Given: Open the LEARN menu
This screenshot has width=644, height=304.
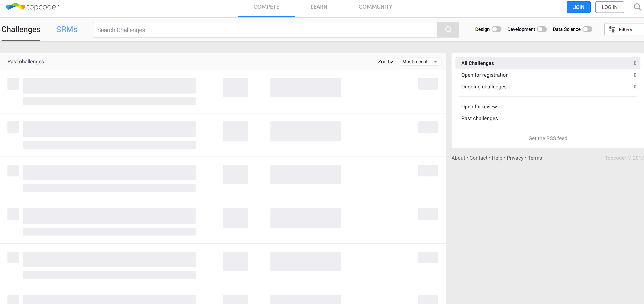Looking at the screenshot, I should [x=319, y=7].
